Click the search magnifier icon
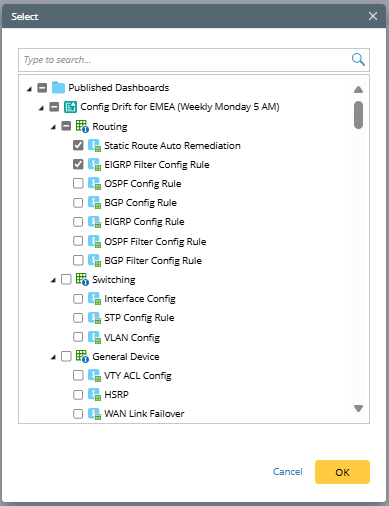Screen dimensions: 389x506 [x=358, y=60]
